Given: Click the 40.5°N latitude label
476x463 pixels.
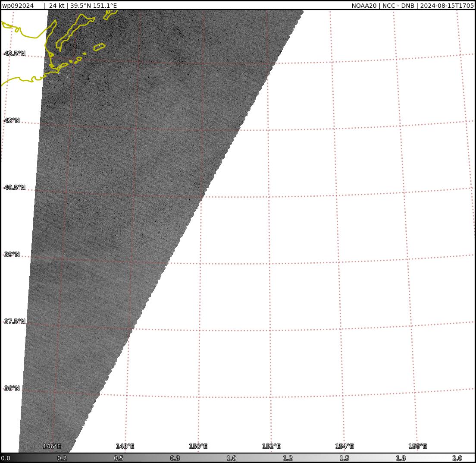Looking at the screenshot, I should point(15,188).
